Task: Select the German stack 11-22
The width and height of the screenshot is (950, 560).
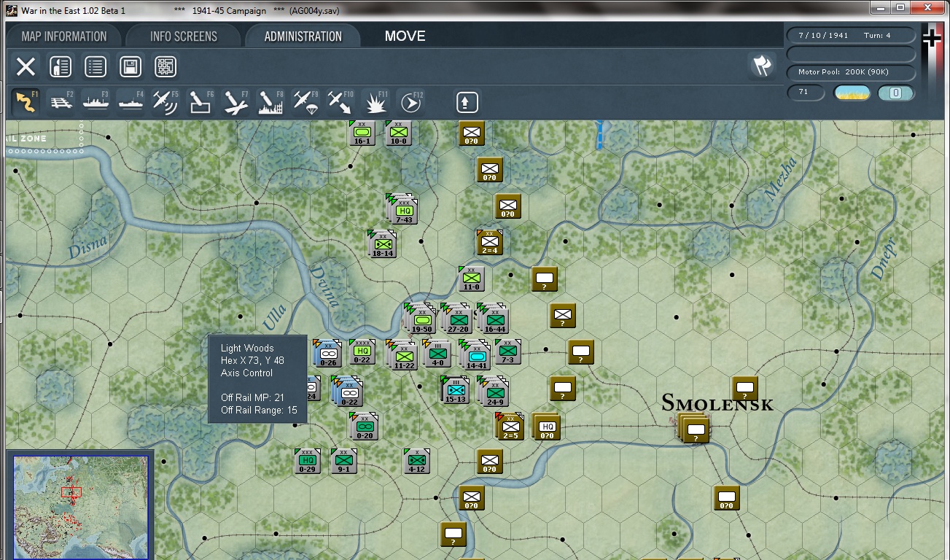Action: click(402, 354)
